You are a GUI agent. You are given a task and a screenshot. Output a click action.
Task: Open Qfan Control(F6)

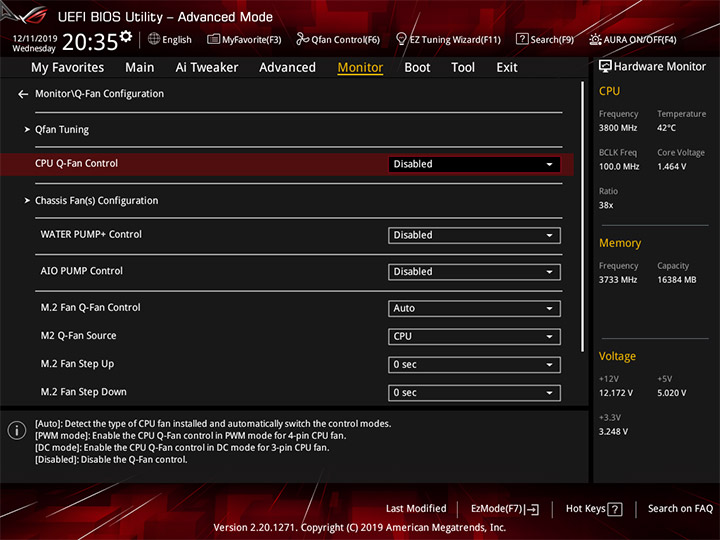(x=346, y=40)
